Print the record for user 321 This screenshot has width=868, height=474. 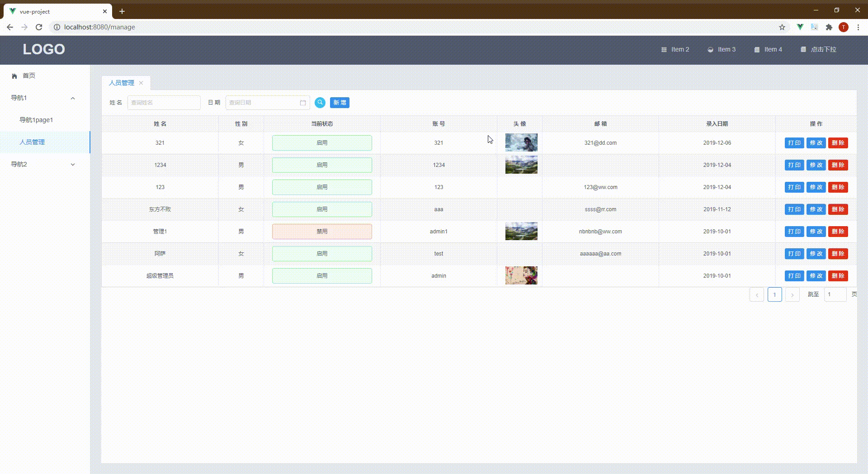(794, 143)
